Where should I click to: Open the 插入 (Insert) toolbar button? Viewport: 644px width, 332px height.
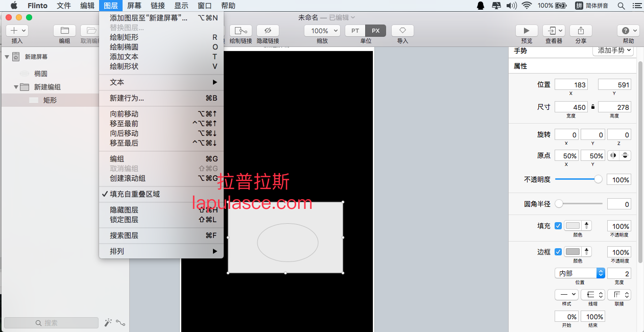click(x=17, y=31)
